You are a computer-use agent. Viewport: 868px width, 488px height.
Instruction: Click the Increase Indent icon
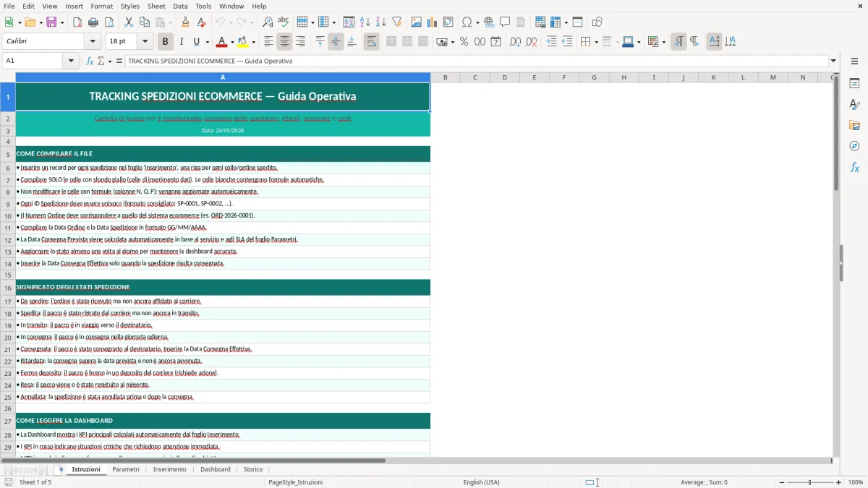pos(551,42)
